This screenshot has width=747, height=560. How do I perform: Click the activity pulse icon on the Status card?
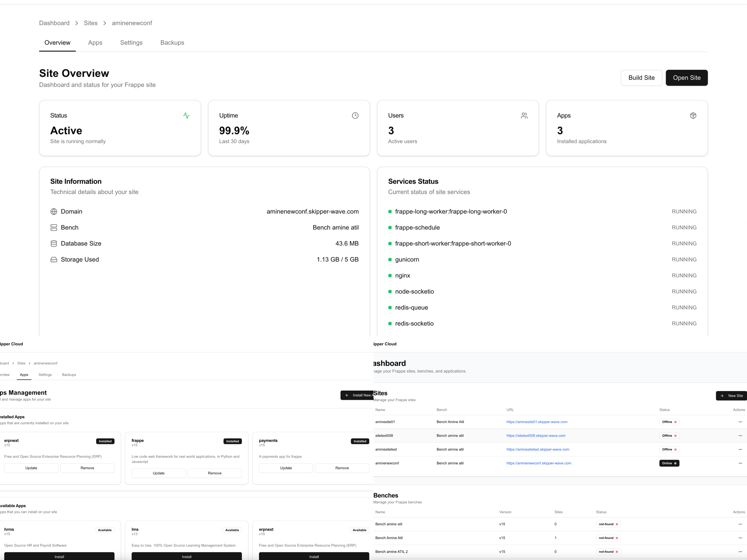coord(186,115)
